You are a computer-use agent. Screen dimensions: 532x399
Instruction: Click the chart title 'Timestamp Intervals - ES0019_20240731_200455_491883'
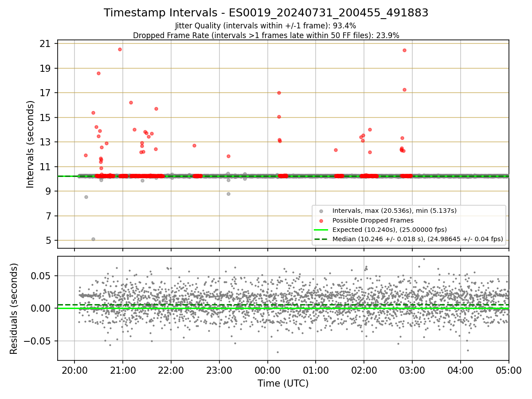266,13
